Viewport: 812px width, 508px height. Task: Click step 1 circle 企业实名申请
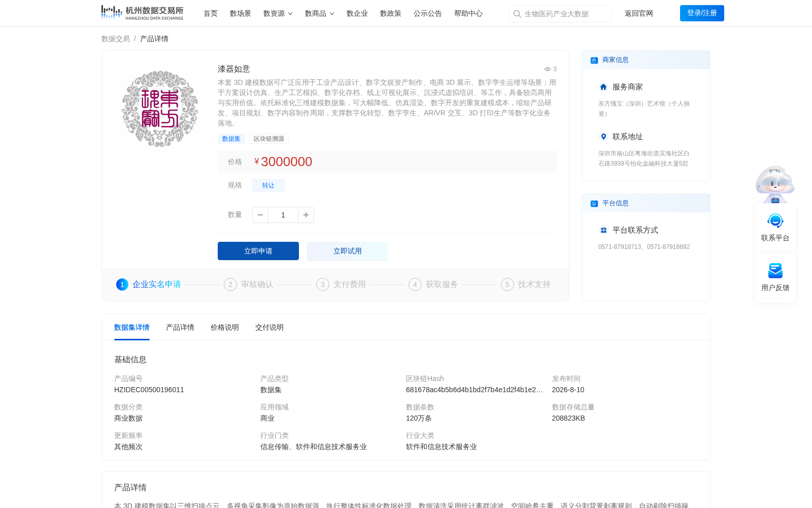click(122, 284)
